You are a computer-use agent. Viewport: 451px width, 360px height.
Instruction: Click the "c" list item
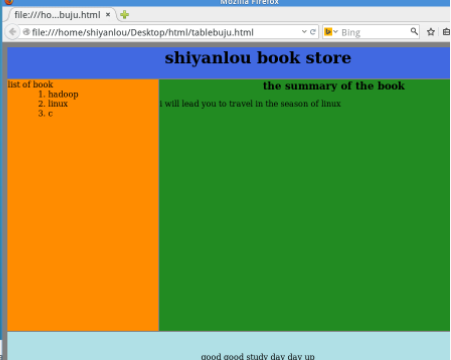(50, 113)
